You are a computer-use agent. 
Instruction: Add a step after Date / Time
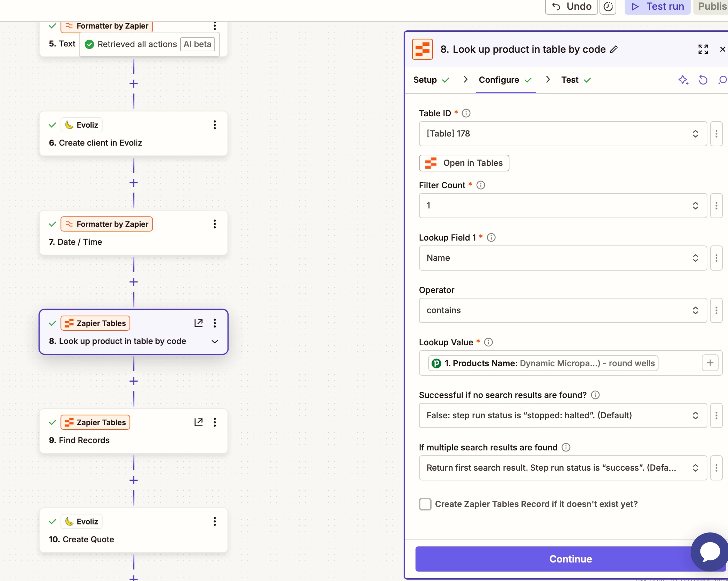tap(133, 282)
